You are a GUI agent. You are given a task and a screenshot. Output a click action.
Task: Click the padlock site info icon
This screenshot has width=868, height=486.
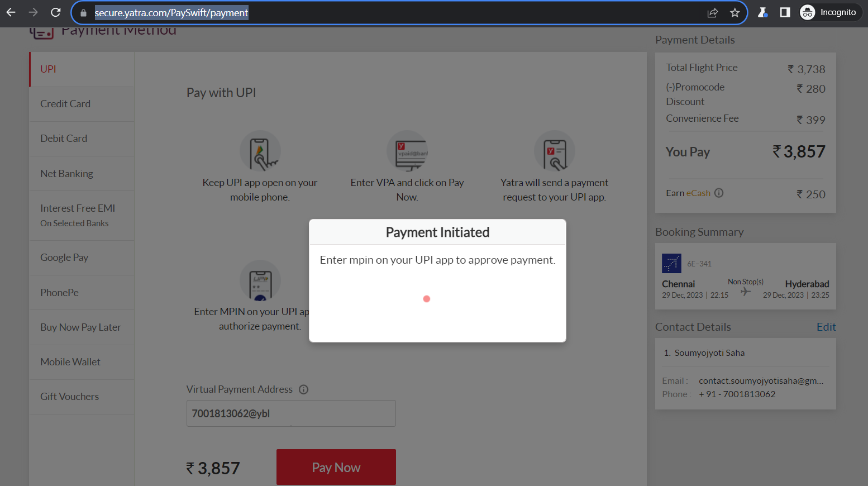[83, 13]
